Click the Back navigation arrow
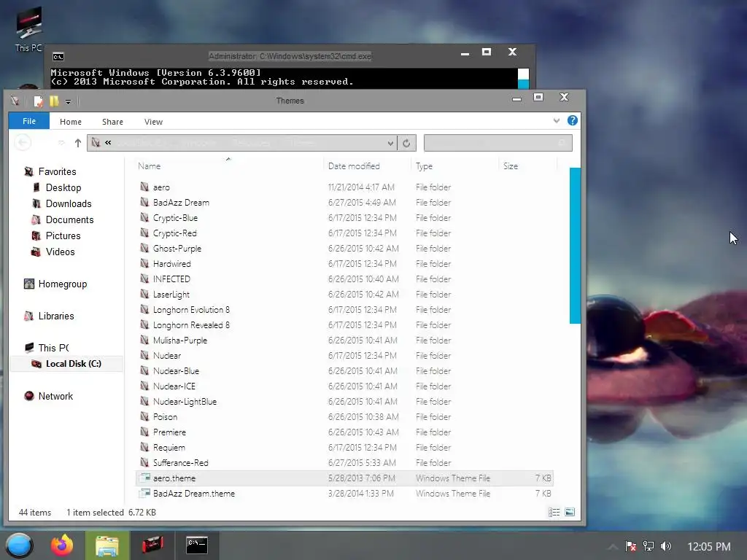The width and height of the screenshot is (747, 560). tap(23, 142)
